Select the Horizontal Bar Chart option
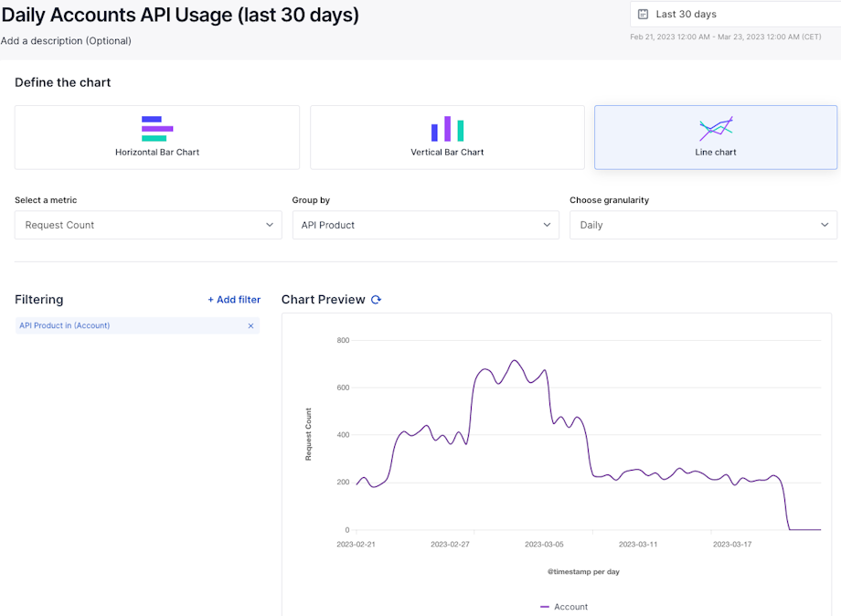The image size is (841, 616). click(157, 152)
